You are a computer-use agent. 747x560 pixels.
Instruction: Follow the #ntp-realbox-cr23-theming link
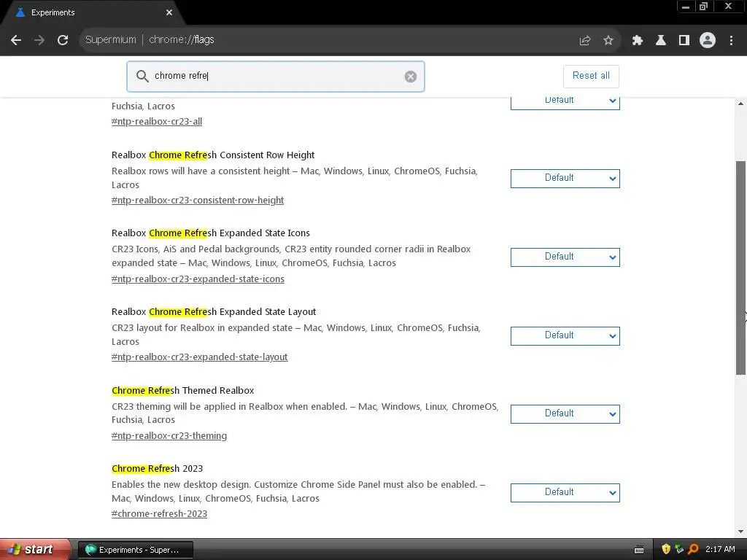(x=169, y=436)
